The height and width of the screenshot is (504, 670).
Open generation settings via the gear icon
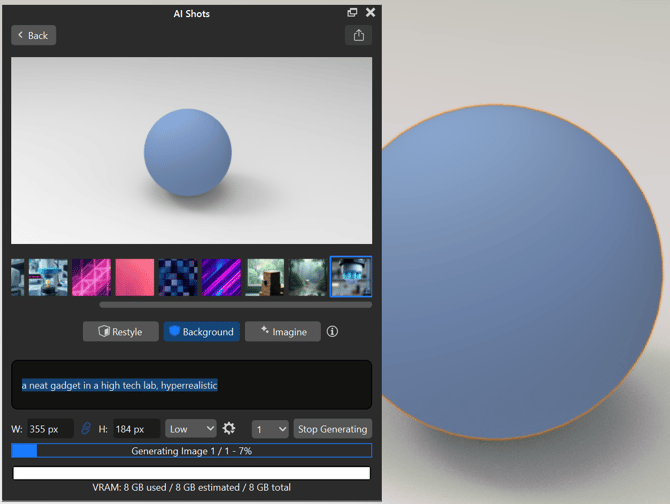229,429
